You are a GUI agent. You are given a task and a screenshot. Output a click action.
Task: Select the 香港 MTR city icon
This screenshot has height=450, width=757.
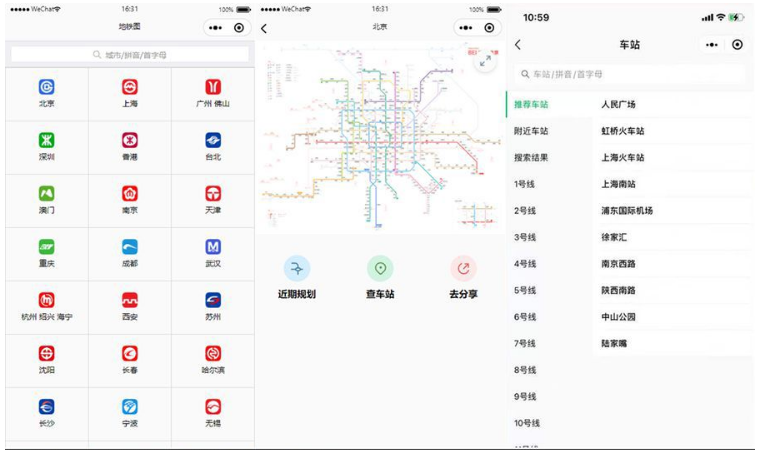130,141
